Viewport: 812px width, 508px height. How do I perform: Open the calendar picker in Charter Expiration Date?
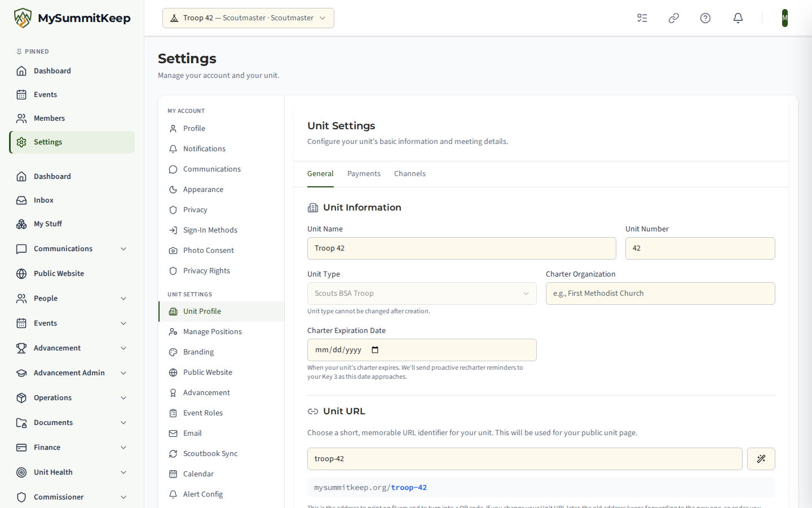(376, 350)
